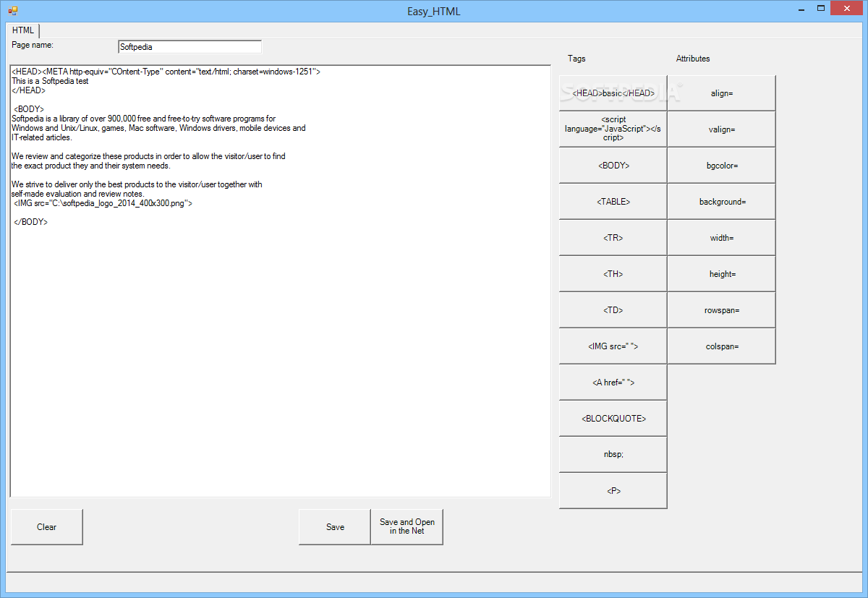The image size is (868, 598).
Task: Insert the <IMG src=" "> tag
Action: click(x=613, y=346)
